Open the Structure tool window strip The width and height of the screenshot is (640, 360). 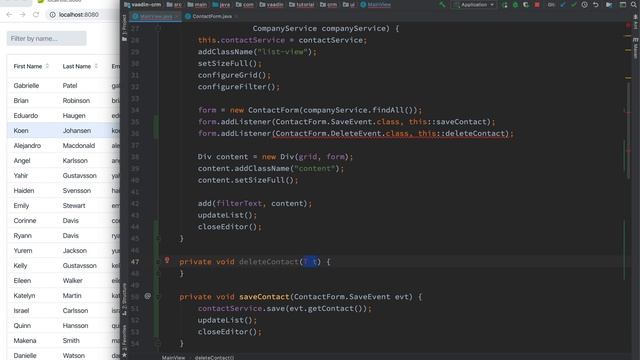[124, 299]
